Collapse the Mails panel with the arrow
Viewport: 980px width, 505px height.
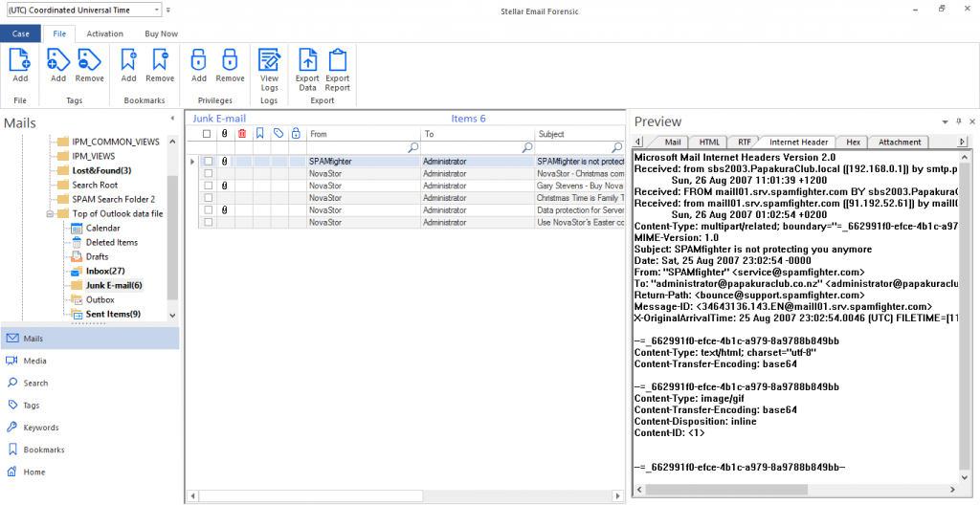(x=172, y=119)
